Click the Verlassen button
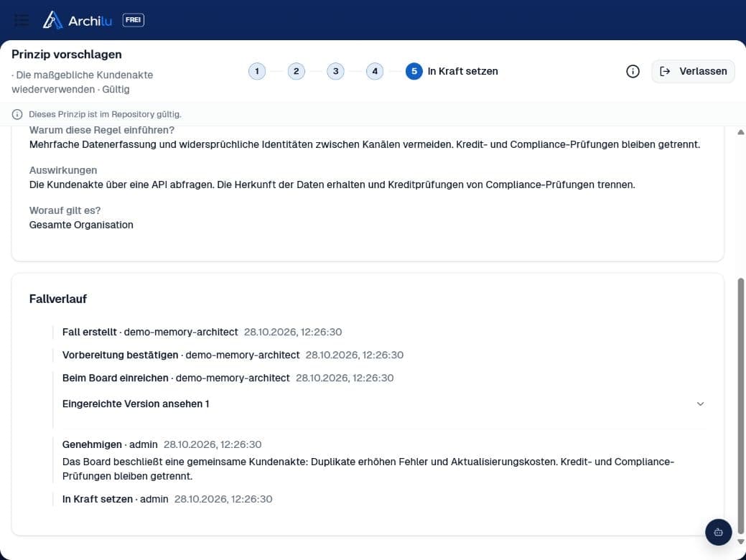This screenshot has height=560, width=746. [x=693, y=71]
